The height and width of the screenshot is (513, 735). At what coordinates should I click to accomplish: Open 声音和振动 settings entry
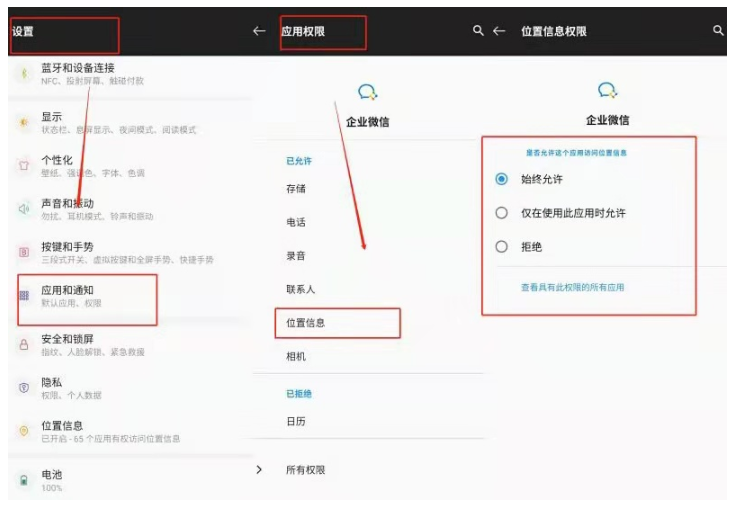pos(131,209)
